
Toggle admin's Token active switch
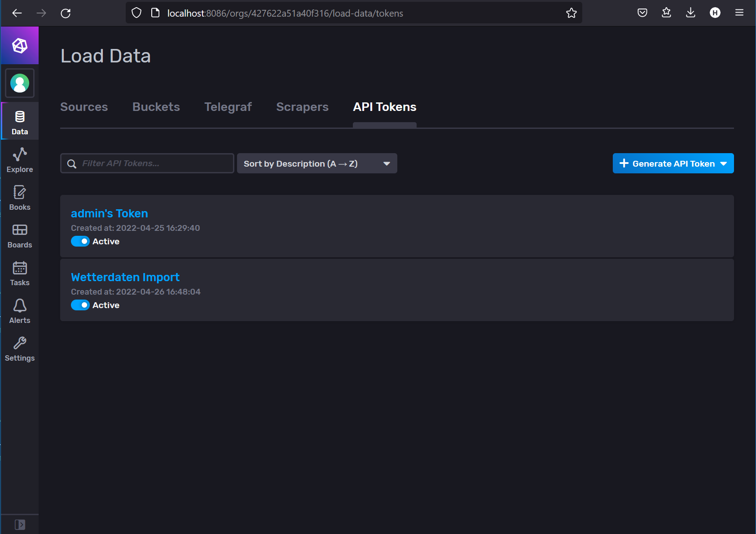tap(80, 242)
